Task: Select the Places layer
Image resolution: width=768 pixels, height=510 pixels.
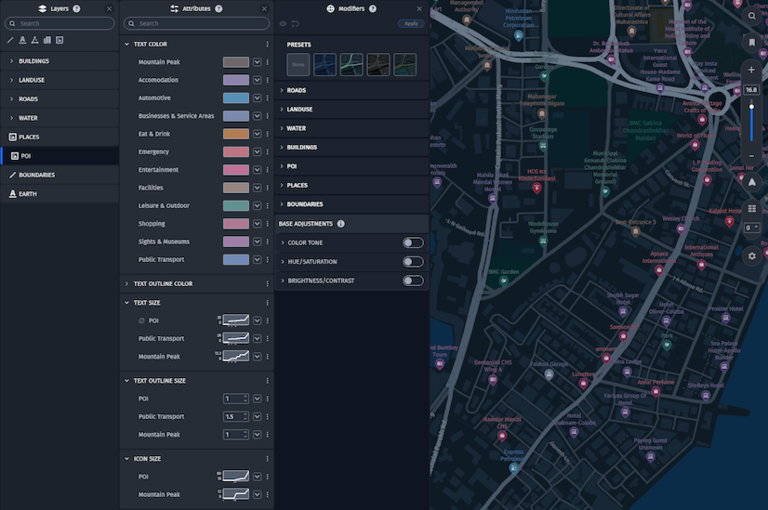Action: click(60, 137)
